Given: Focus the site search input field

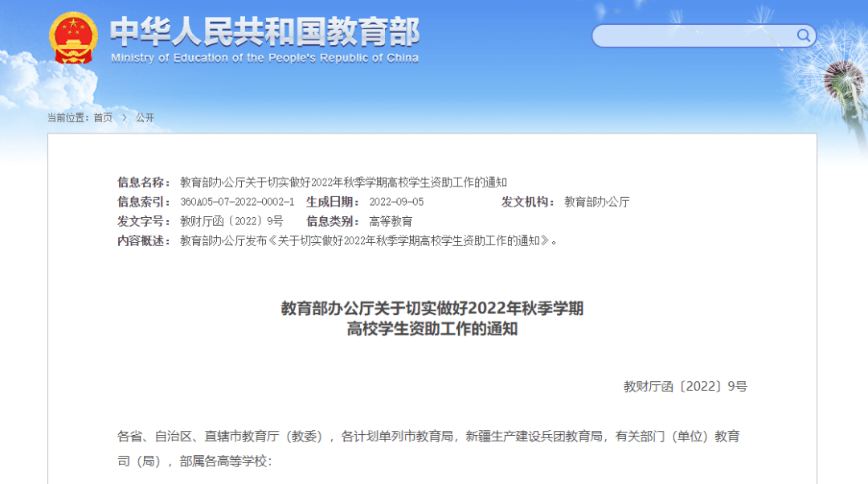Looking at the screenshot, I should 703,36.
